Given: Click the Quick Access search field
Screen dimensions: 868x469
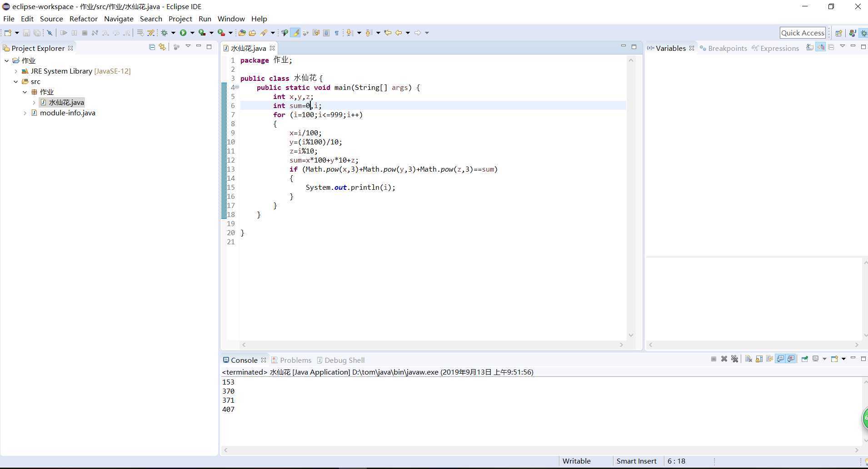Looking at the screenshot, I should tap(803, 33).
